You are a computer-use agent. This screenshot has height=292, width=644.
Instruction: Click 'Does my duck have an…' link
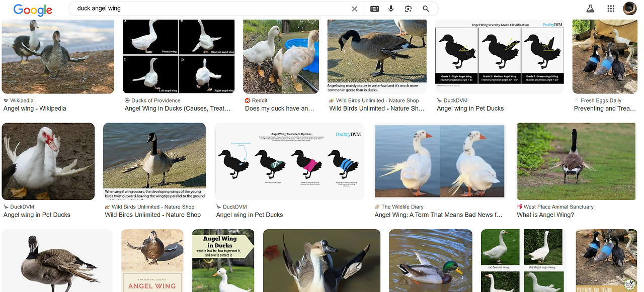280,109
